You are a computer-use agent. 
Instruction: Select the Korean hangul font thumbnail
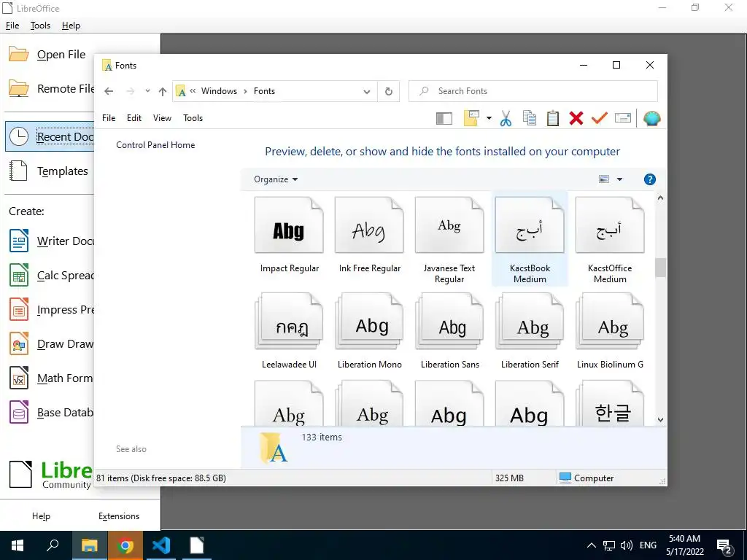pos(611,402)
